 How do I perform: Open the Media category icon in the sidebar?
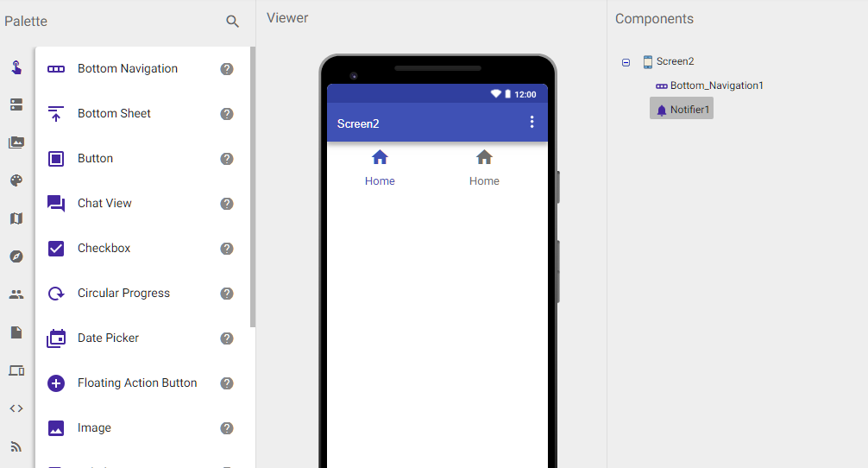tap(16, 142)
